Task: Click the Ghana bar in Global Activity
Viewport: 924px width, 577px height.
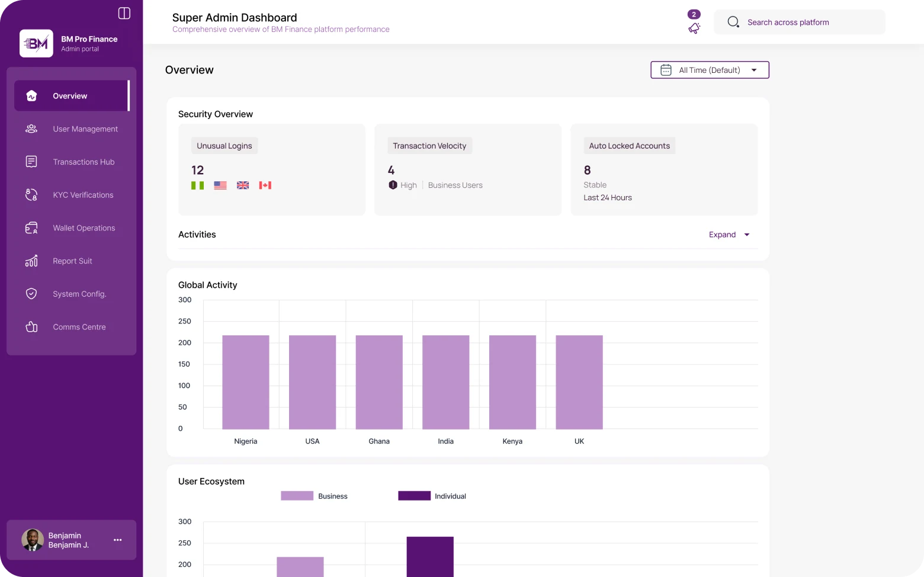Action: (x=379, y=382)
